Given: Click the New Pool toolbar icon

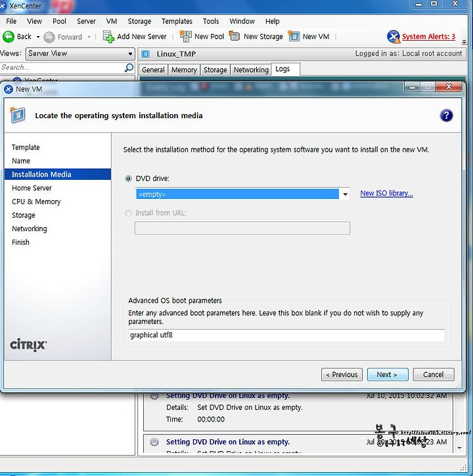Looking at the screenshot, I should (x=186, y=36).
